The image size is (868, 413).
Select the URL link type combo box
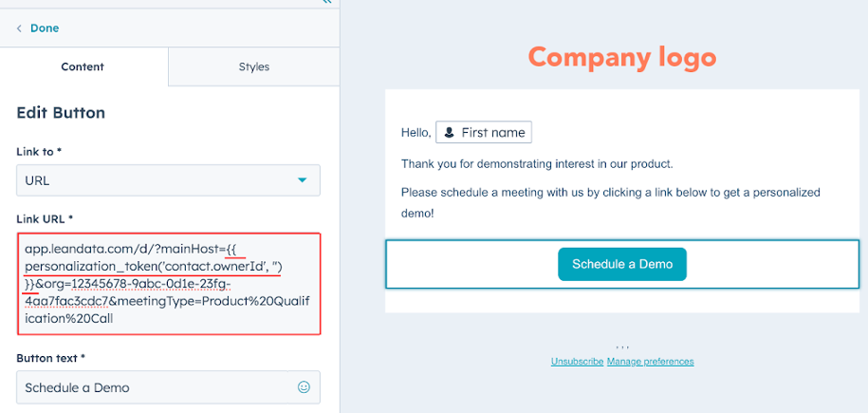(168, 180)
